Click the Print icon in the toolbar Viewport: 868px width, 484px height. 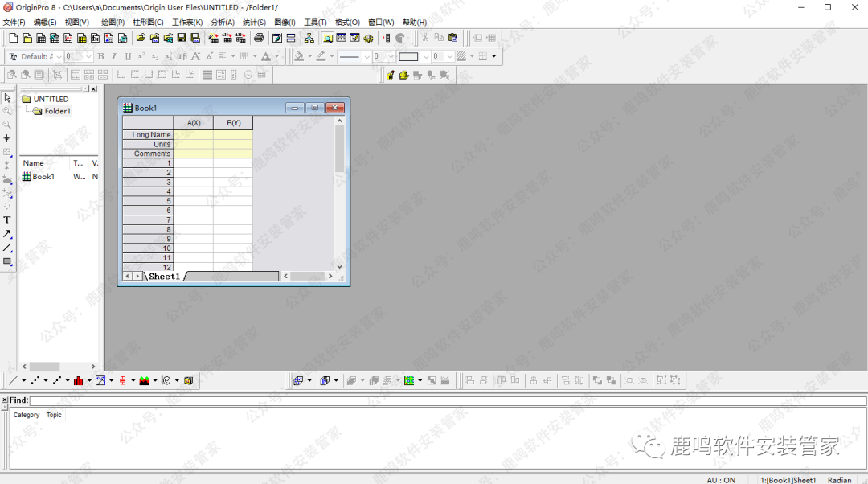(259, 38)
